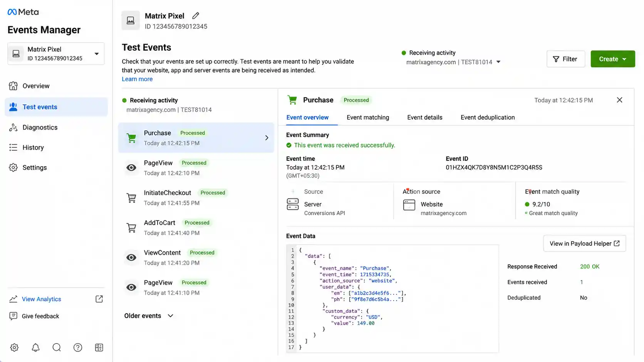Open Settings in the sidebar
Screen dimensions: 644x362
click(56, 167)
